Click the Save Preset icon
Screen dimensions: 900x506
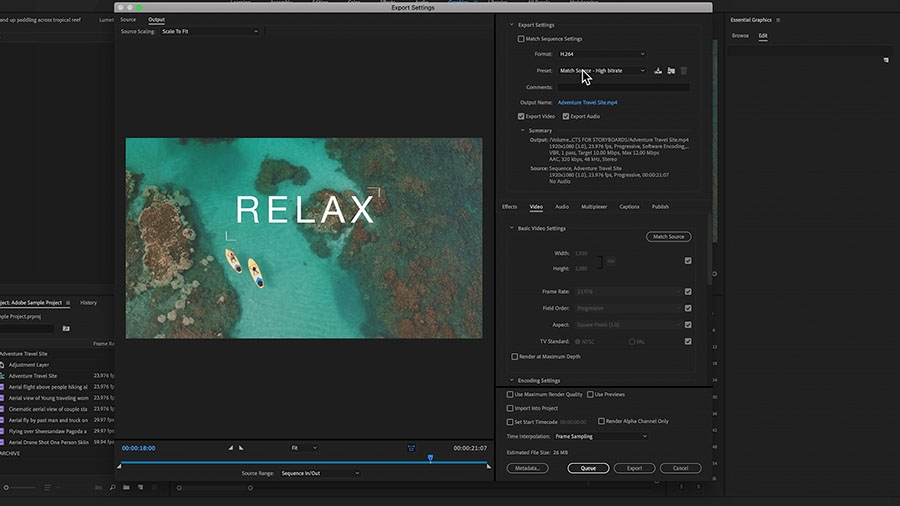[658, 71]
